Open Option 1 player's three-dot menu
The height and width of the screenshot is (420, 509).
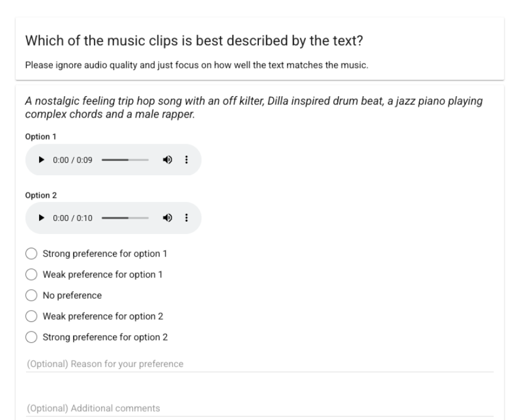(x=186, y=160)
